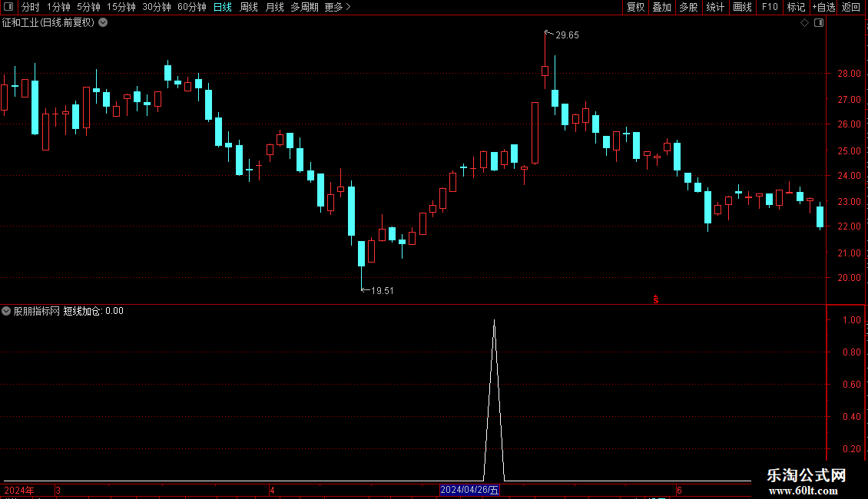This screenshot has width=868, height=499.
Task: Open the 统计 statistics tool
Action: click(x=714, y=7)
